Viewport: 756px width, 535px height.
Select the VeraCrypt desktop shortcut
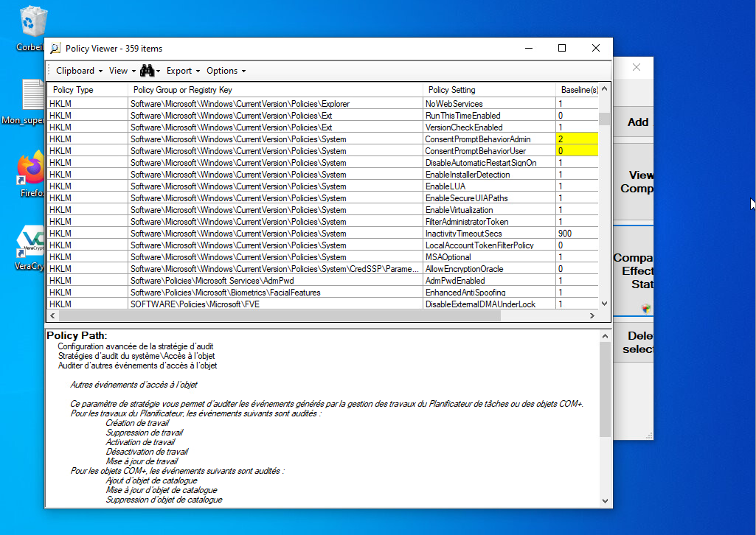click(x=32, y=241)
